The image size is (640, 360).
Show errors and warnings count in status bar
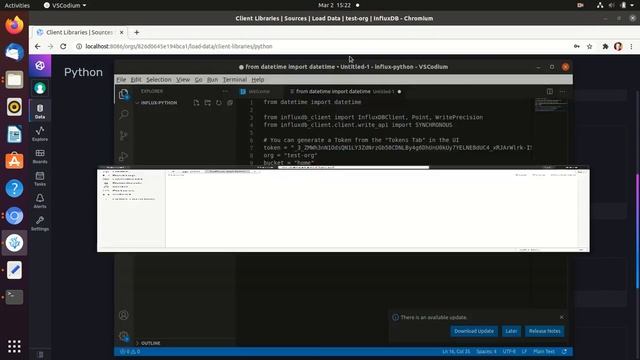[x=130, y=351]
